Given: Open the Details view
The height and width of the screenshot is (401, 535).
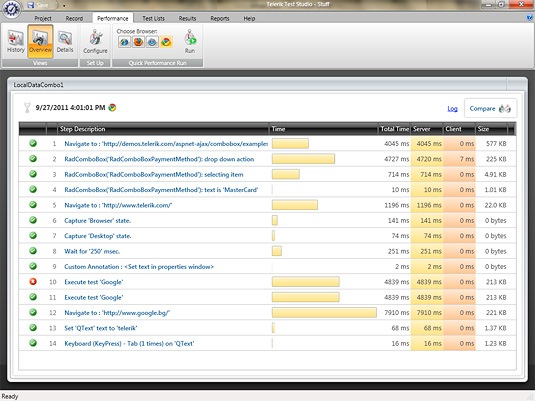Looking at the screenshot, I should coord(65,41).
